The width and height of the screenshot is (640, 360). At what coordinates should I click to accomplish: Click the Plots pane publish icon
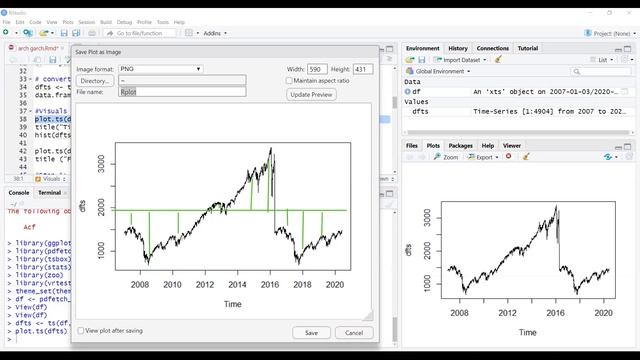coord(608,157)
